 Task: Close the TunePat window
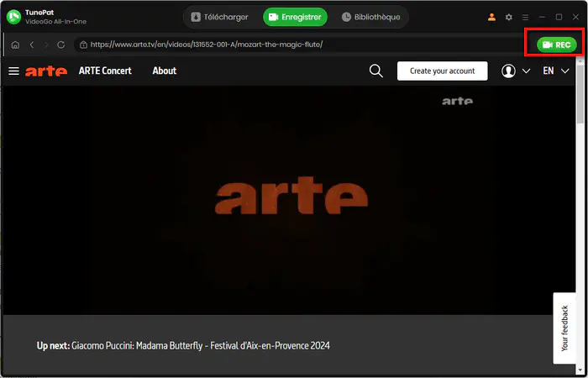point(575,17)
